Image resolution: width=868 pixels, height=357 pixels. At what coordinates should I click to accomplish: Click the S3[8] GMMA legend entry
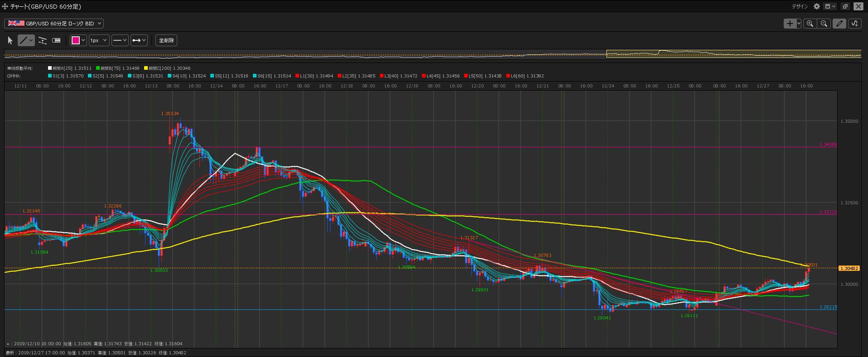pos(145,76)
